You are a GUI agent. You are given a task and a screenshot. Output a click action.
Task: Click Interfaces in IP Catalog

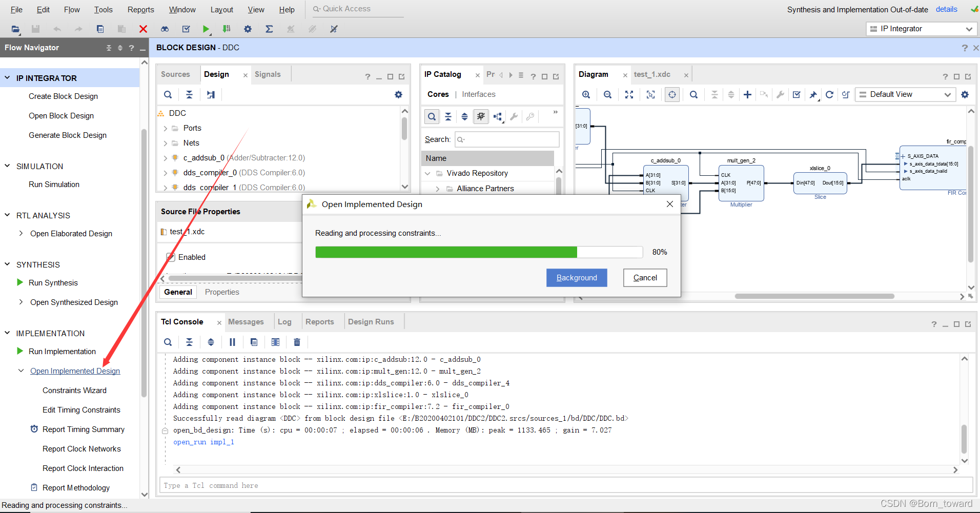pyautogui.click(x=479, y=94)
